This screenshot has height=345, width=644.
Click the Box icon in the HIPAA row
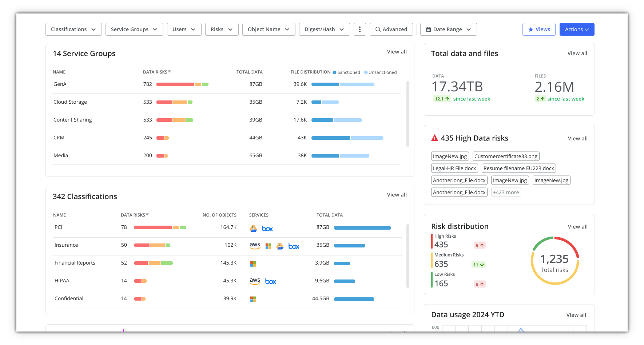click(270, 282)
